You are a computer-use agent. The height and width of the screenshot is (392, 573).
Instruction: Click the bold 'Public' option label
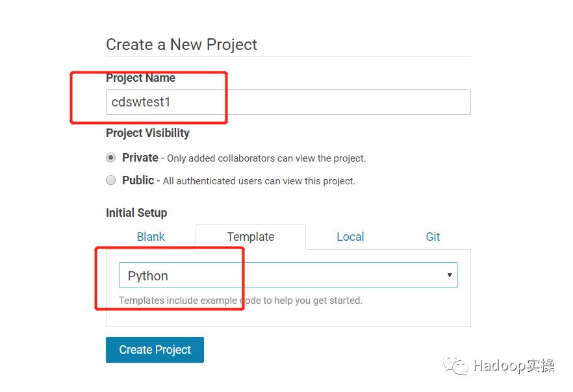click(x=138, y=180)
